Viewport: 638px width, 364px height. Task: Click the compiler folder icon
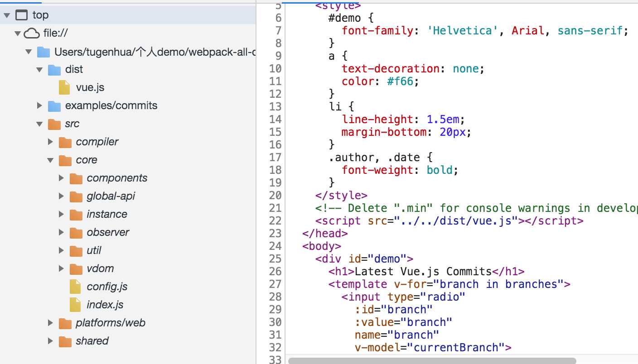[x=65, y=142]
